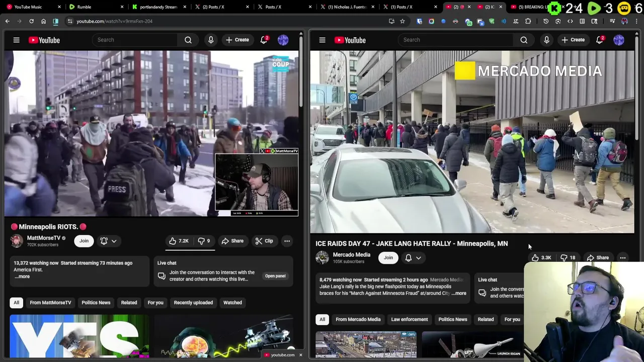Open notifications bell in left YouTube header
The width and height of the screenshot is (644, 362).
pos(264,40)
